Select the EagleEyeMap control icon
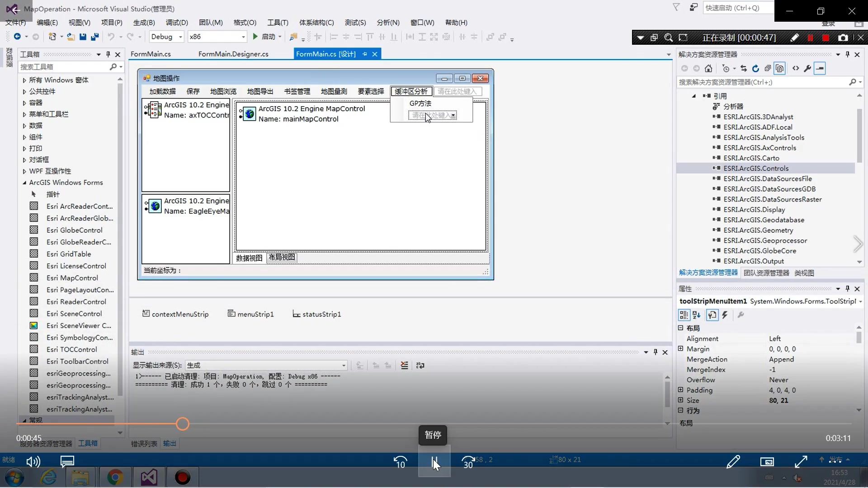The image size is (868, 488). point(155,206)
